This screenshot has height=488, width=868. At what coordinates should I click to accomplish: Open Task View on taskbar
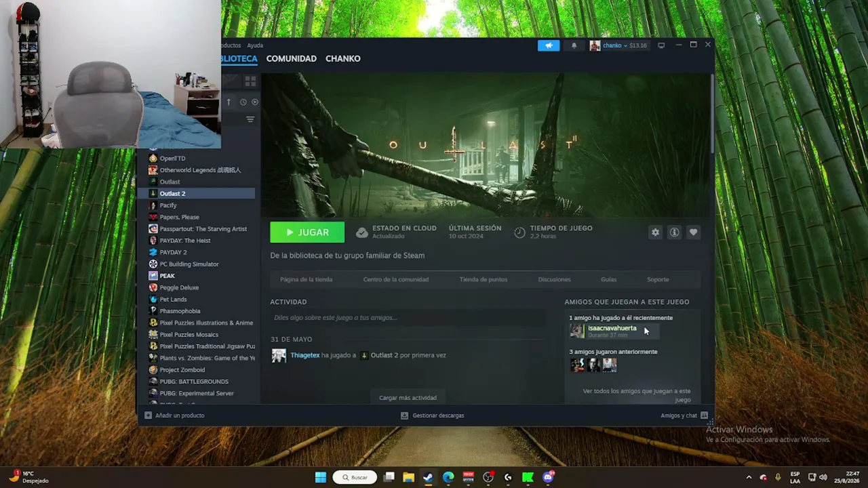pyautogui.click(x=389, y=477)
